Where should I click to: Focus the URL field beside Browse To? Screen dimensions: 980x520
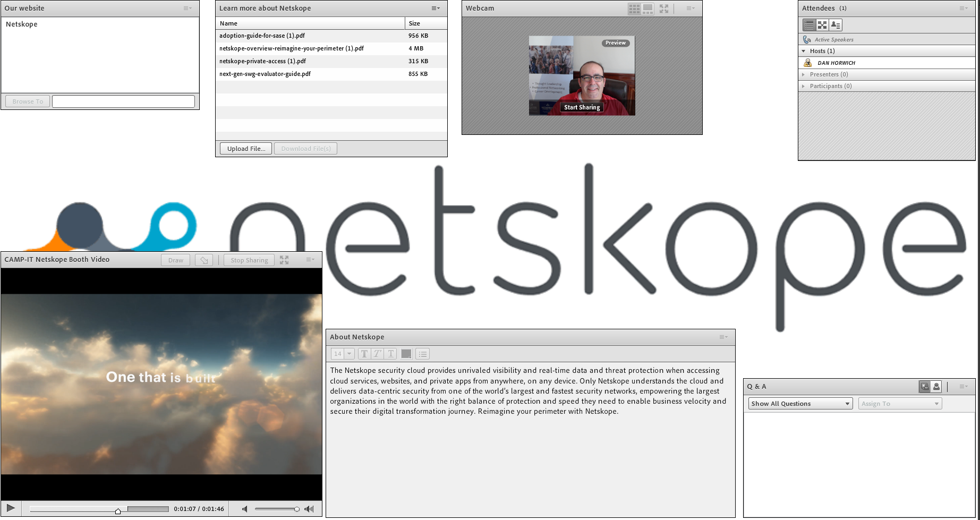[x=123, y=101]
